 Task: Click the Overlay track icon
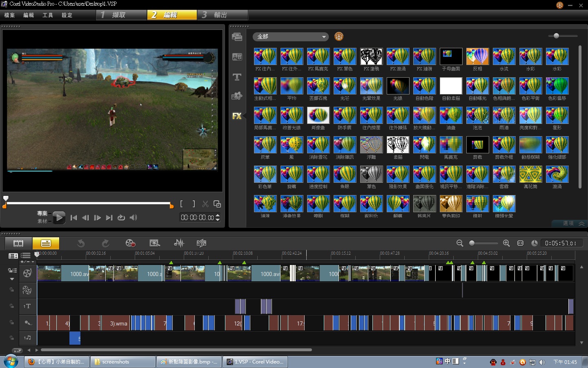[x=27, y=290]
